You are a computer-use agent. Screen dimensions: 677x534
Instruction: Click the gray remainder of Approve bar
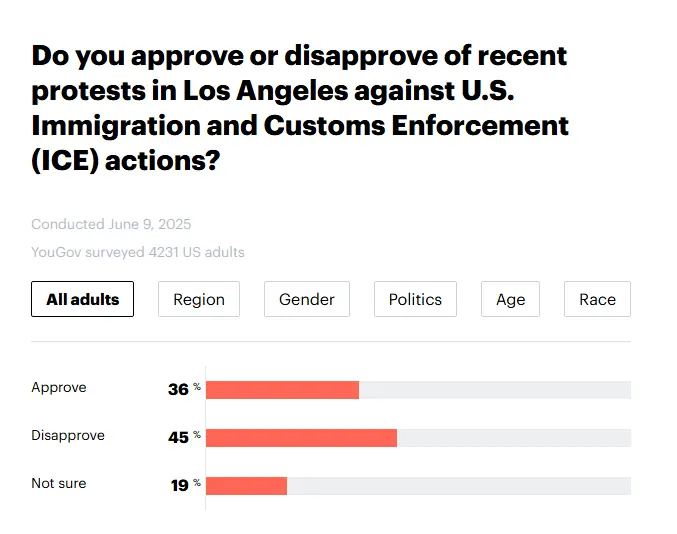tap(494, 390)
